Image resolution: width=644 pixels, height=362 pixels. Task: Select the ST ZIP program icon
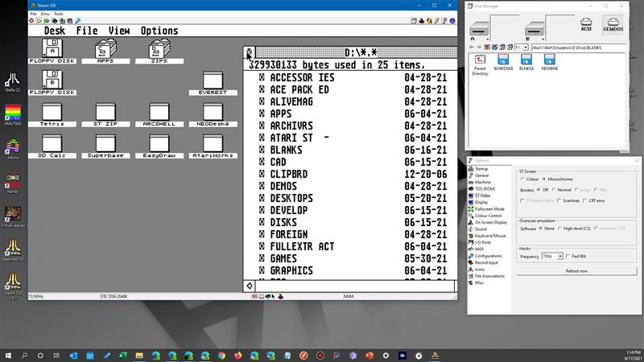pyautogui.click(x=105, y=114)
